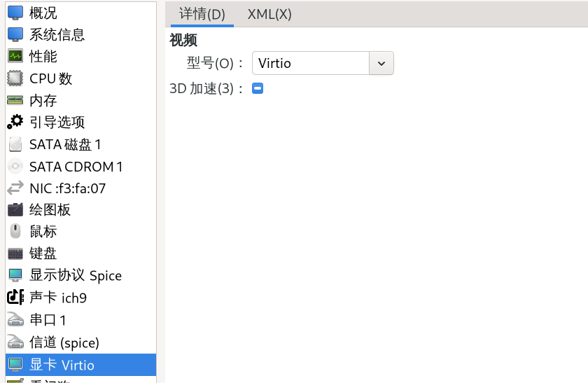Image resolution: width=588 pixels, height=383 pixels.
Task: Select the NIC :f3:fa:07 network icon
Action: pyautogui.click(x=15, y=188)
